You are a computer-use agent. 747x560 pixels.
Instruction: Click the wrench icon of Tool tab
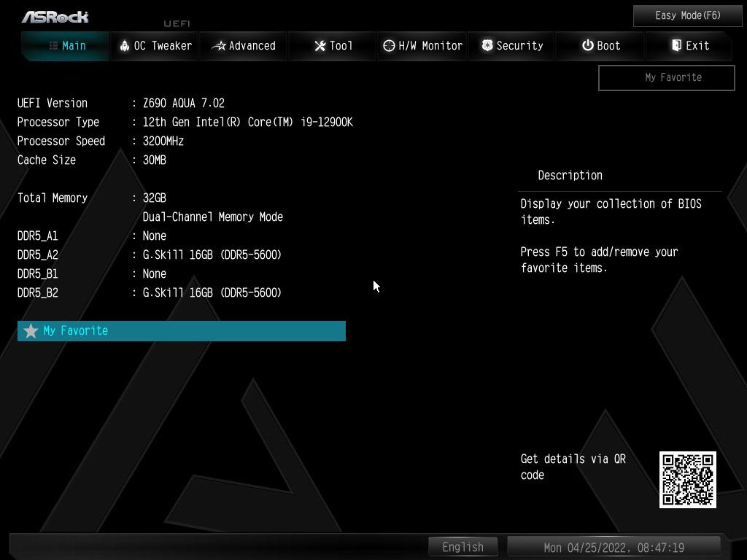(x=320, y=46)
